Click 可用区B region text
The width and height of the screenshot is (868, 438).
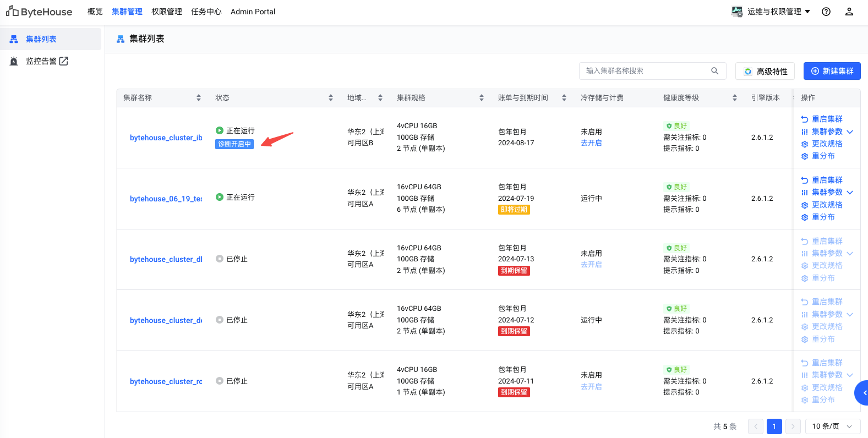[361, 143]
